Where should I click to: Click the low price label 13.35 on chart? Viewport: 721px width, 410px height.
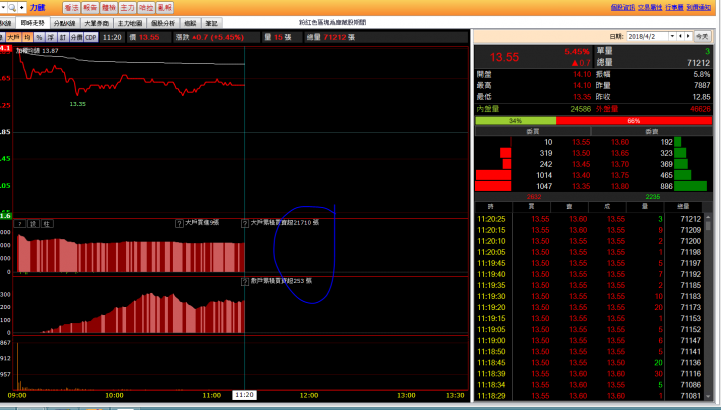[78, 104]
